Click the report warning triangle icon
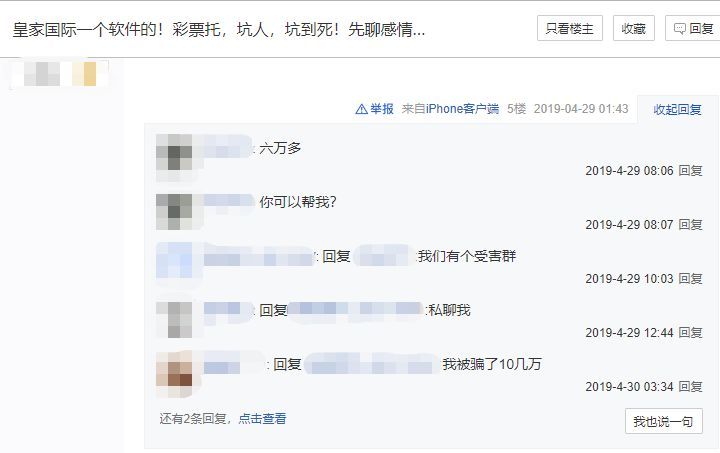Viewport: 720px width, 453px height. point(361,109)
